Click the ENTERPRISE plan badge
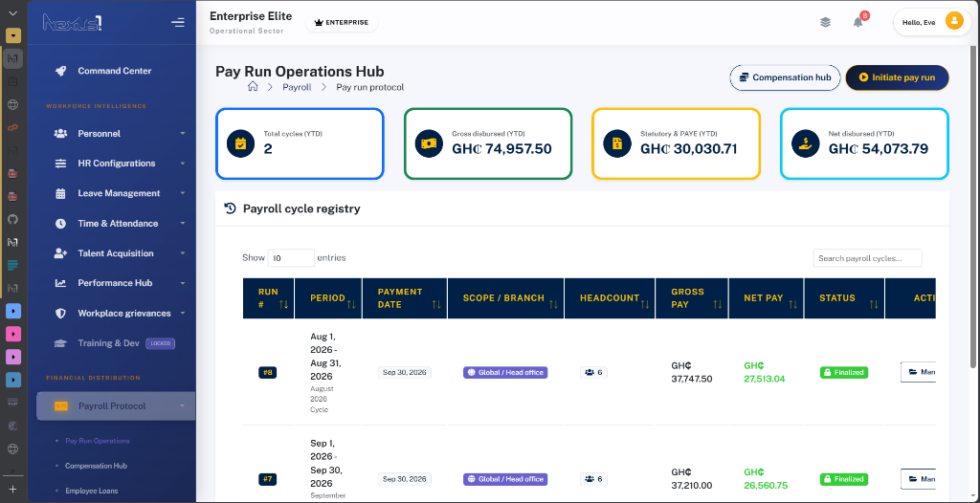This screenshot has height=503, width=980. pos(342,23)
